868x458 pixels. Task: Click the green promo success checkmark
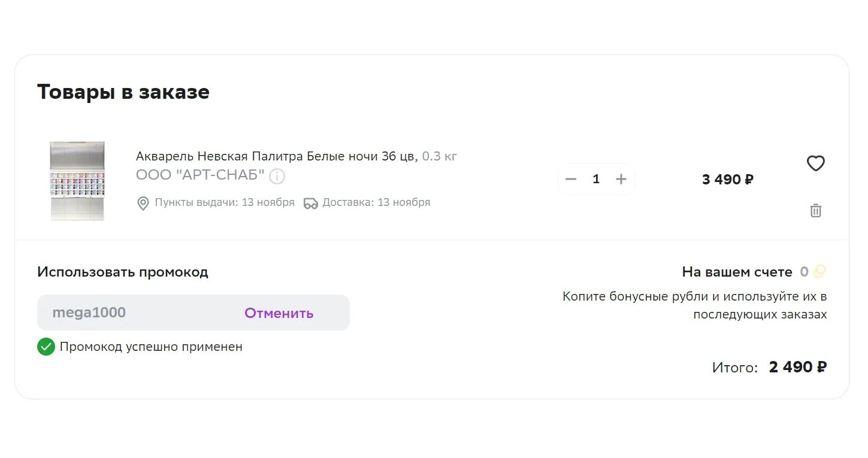(46, 347)
